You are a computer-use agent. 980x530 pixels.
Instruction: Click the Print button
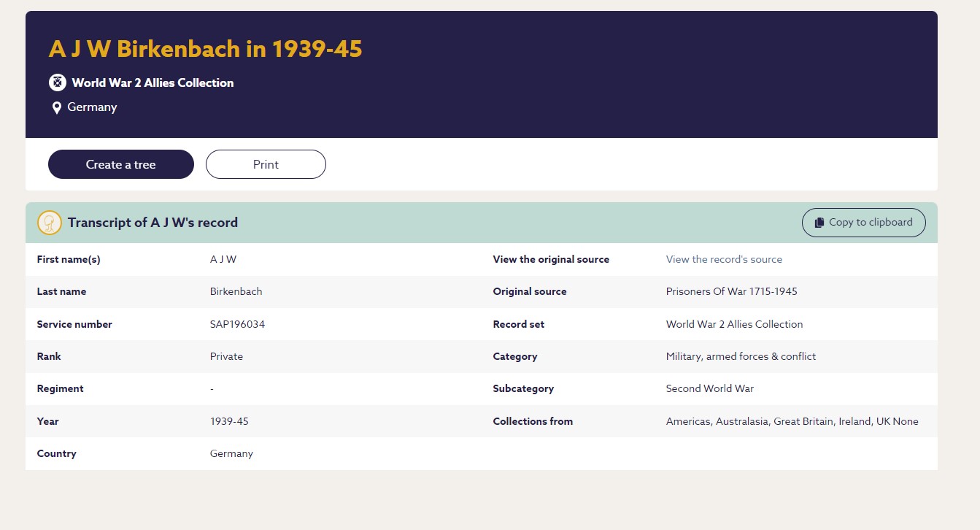point(266,164)
